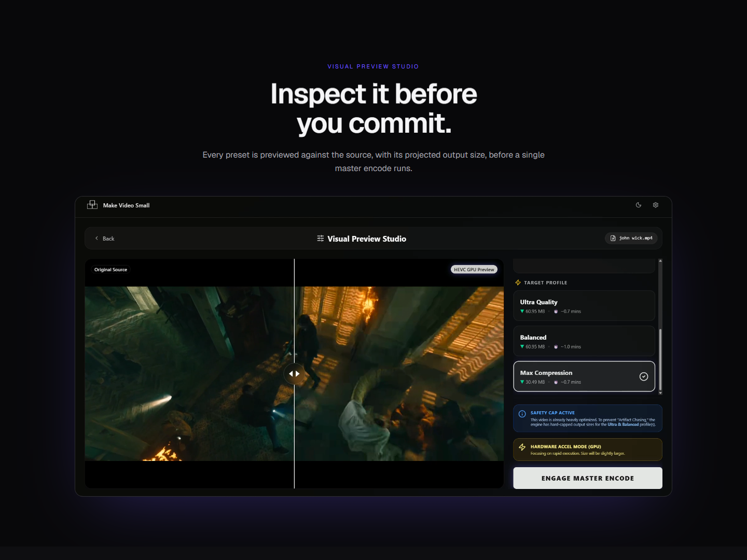Click the comparison slider handle in preview

[x=294, y=373]
